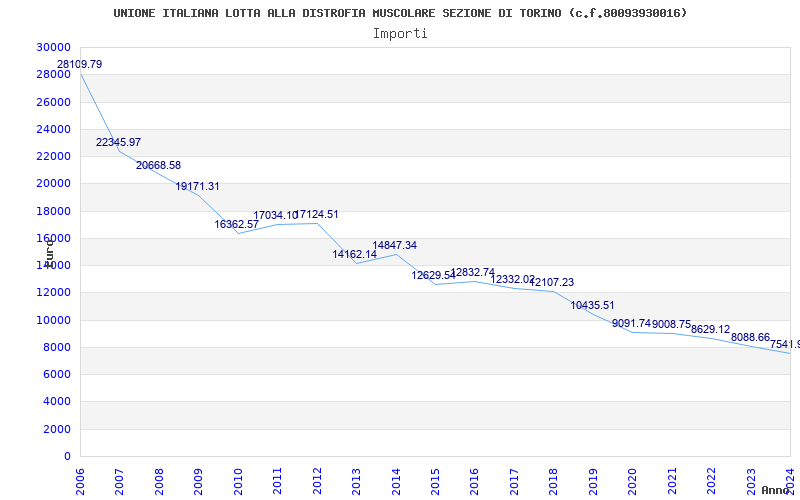Select the 6000 y-axis label

coord(56,374)
